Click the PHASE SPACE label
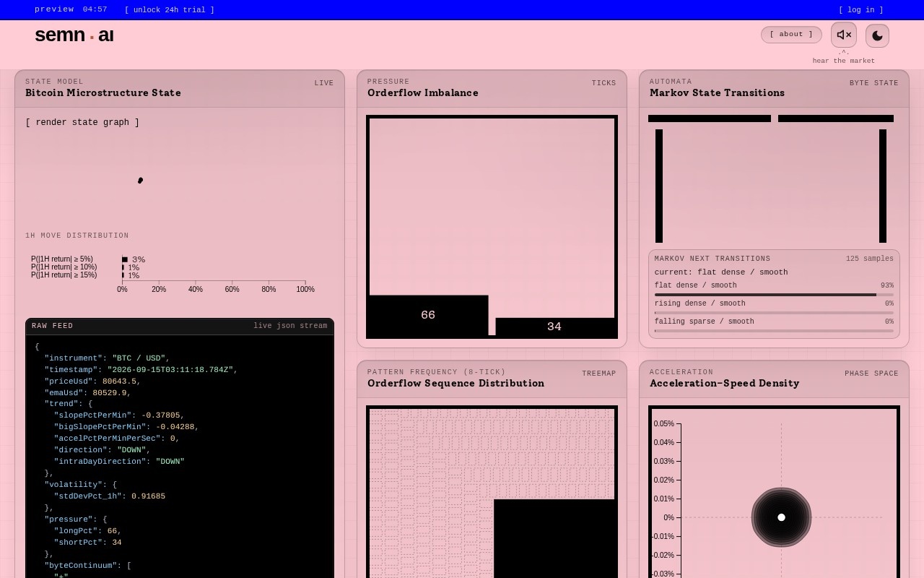Screen dimensions: 924x578 pyautogui.click(x=872, y=374)
